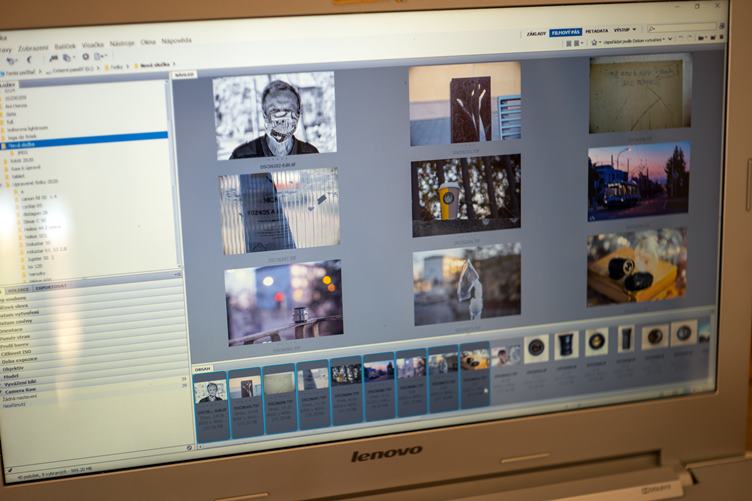752x501 pixels.
Task: Select the paper notice on fence preview
Action: click(279, 210)
